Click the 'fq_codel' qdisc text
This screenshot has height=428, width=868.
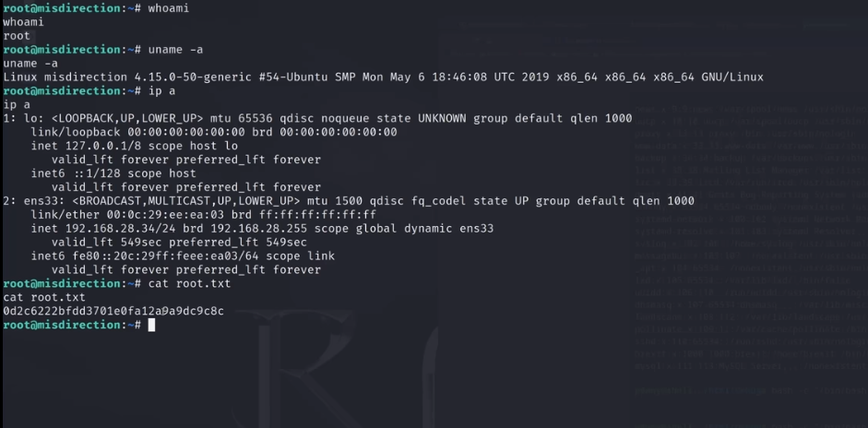point(438,201)
